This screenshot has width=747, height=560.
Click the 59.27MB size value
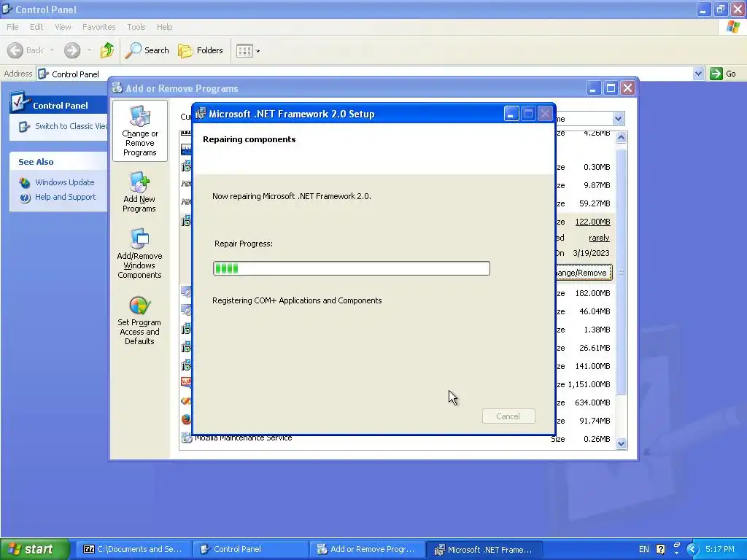click(595, 204)
